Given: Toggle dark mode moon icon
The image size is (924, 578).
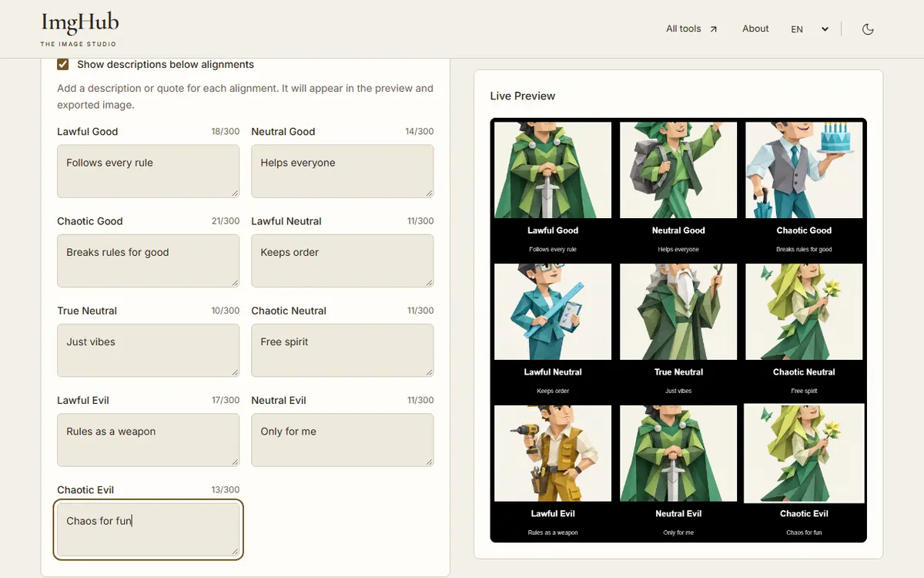Looking at the screenshot, I should click(868, 29).
